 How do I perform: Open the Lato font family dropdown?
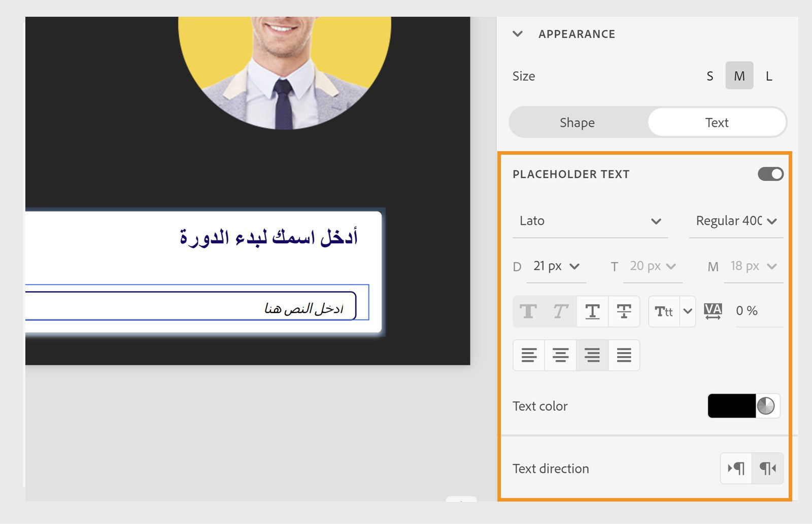pos(590,221)
